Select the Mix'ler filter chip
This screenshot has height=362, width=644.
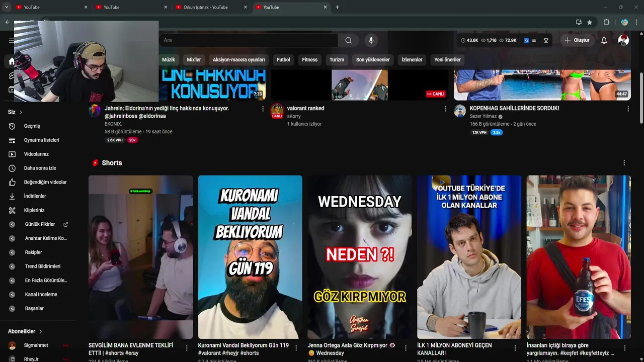pyautogui.click(x=194, y=60)
